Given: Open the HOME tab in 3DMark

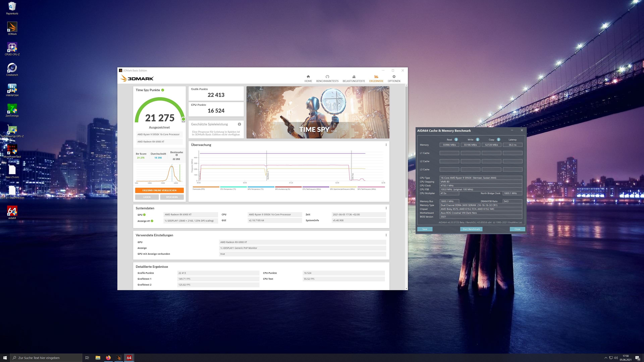Looking at the screenshot, I should coord(308,78).
